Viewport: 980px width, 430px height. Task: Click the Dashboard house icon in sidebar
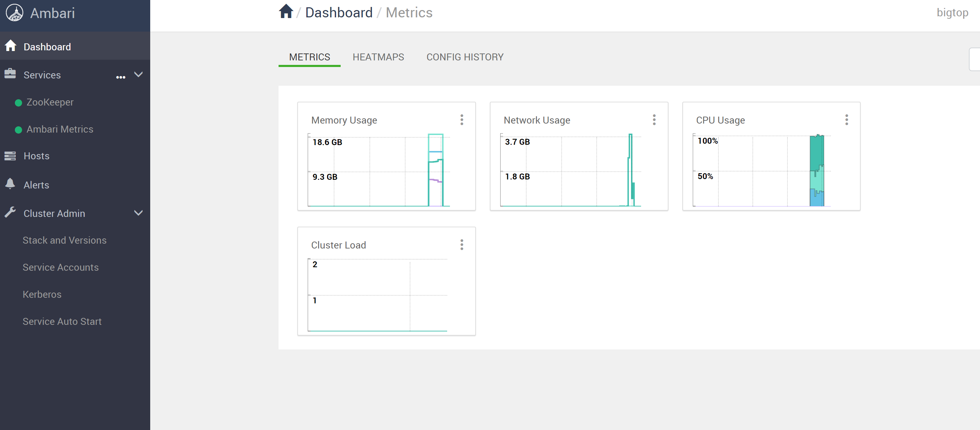pos(11,46)
